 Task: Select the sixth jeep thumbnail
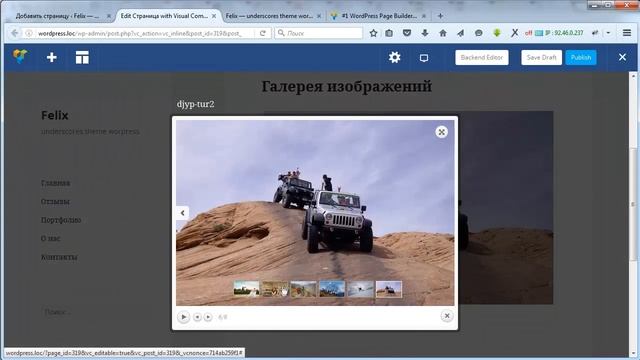tap(389, 289)
